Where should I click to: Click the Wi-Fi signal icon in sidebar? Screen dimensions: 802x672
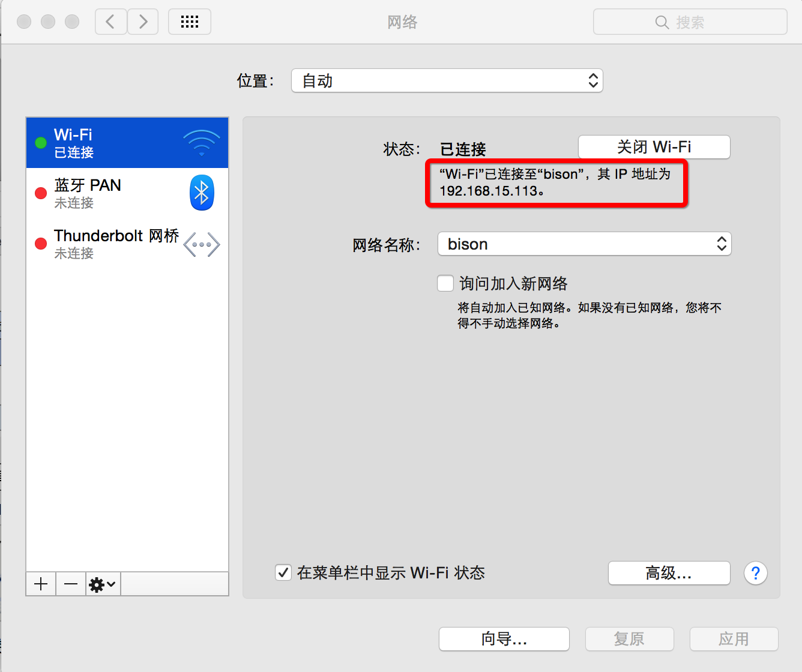pos(202,143)
